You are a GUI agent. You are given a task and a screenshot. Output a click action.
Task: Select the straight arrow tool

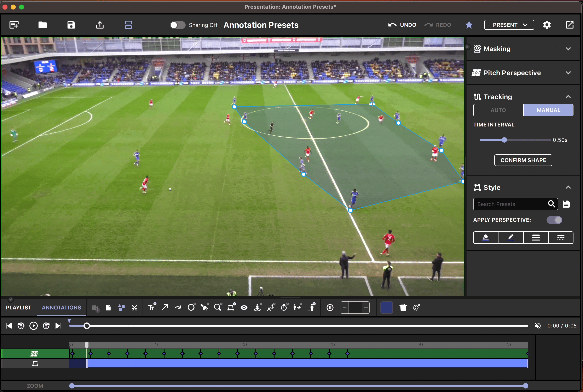165,307
